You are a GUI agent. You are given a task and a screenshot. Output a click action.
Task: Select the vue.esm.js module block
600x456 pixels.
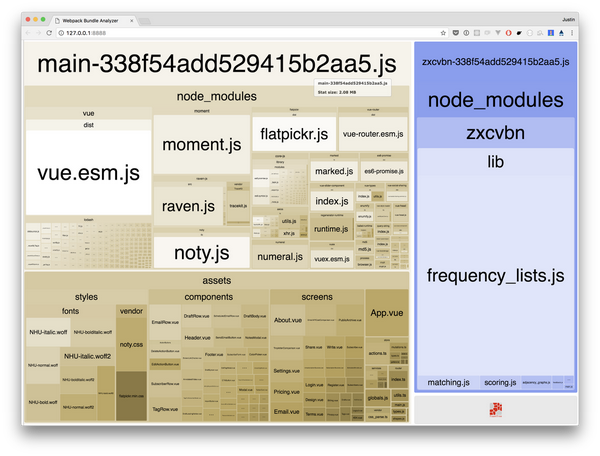click(88, 173)
